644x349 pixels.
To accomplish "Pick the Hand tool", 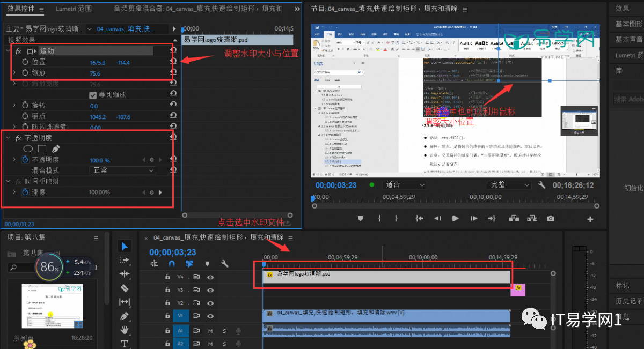I will (125, 330).
